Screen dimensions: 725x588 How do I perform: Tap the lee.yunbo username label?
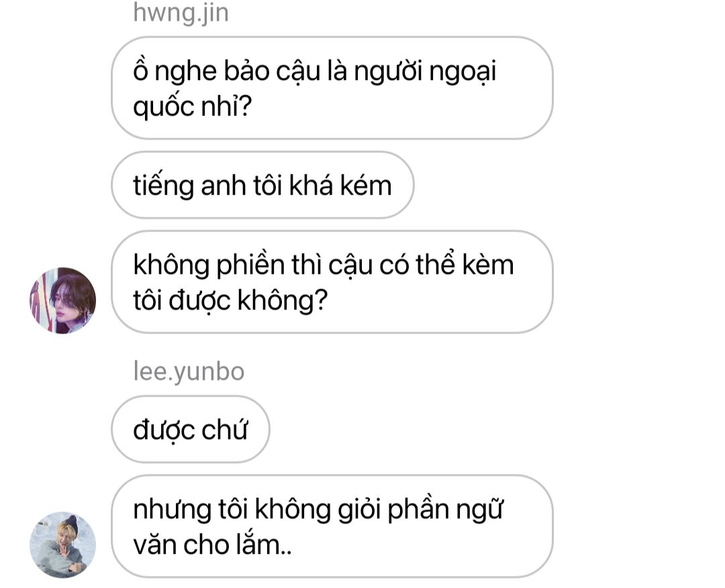189,372
